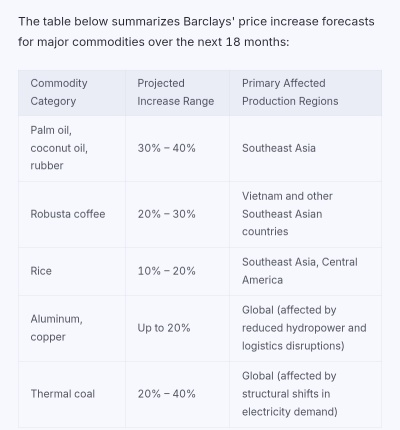Screen dimensions: 400x430
Task: Click the Up to 20% value
Action: click(x=164, y=328)
